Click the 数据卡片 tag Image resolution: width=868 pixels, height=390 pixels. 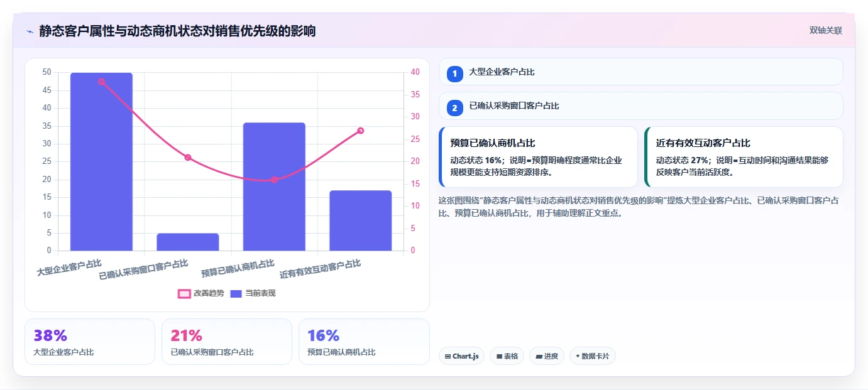[592, 356]
